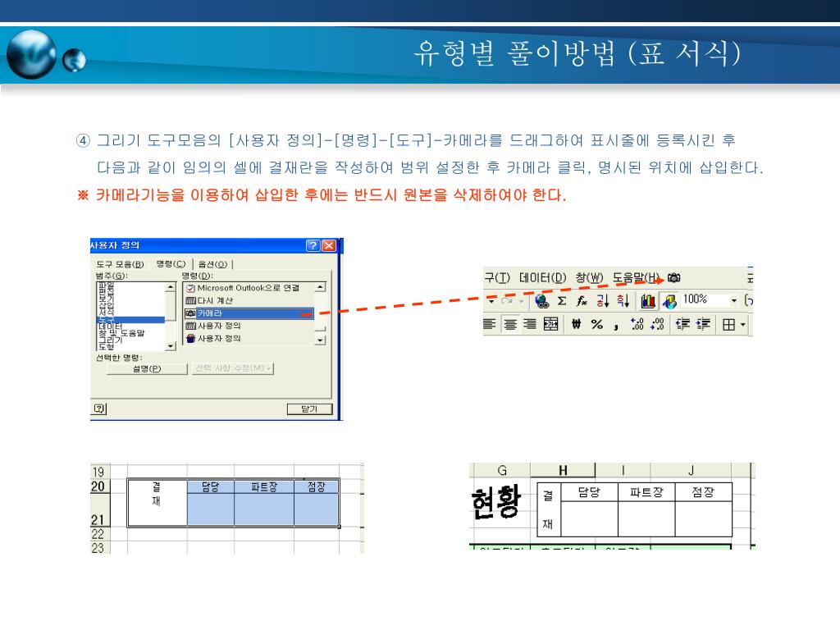840x630 pixels.
Task: Click the Decrease Indent icon
Action: point(682,324)
